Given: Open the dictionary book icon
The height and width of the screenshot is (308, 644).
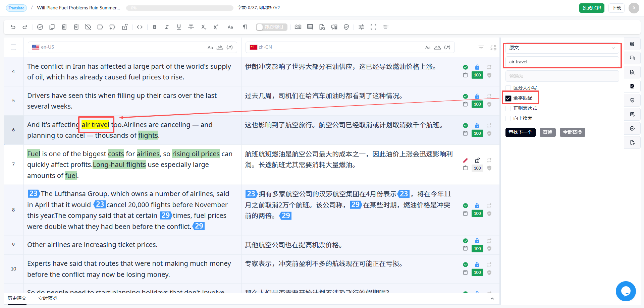Looking at the screenshot, I should coord(298,27).
